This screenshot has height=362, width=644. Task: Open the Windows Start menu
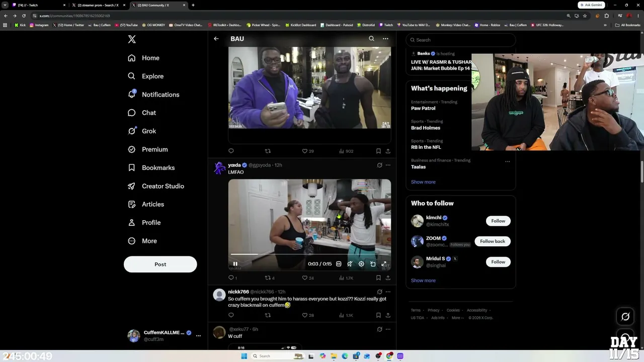pos(244,356)
